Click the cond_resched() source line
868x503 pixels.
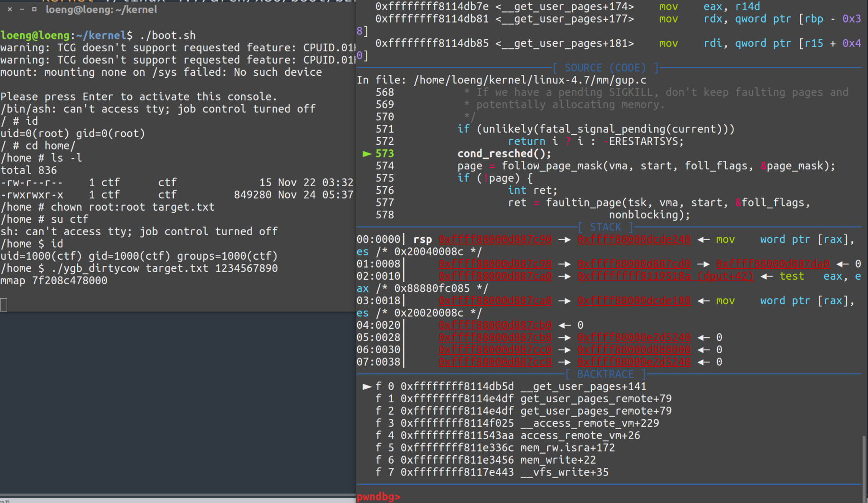click(x=504, y=154)
